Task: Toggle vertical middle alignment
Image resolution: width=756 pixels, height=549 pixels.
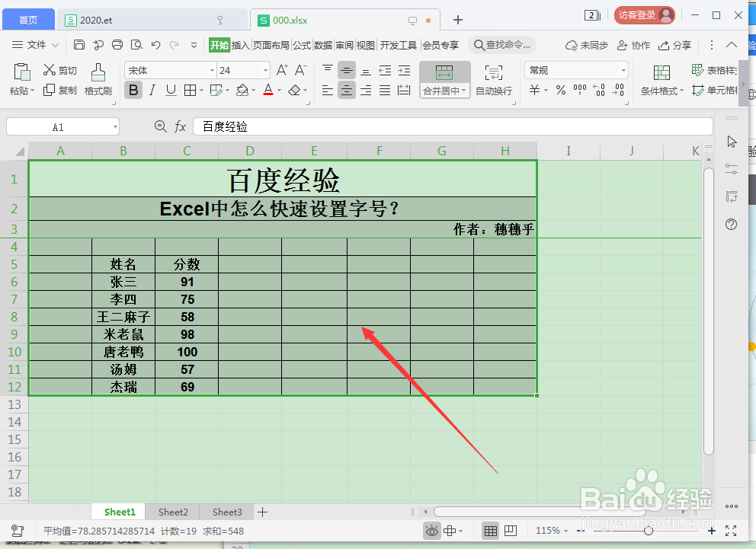Action: coord(347,70)
